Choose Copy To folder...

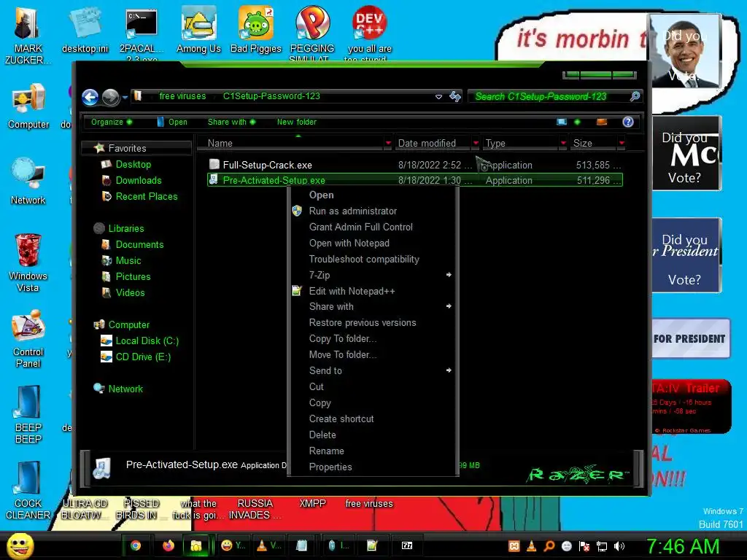pos(343,338)
